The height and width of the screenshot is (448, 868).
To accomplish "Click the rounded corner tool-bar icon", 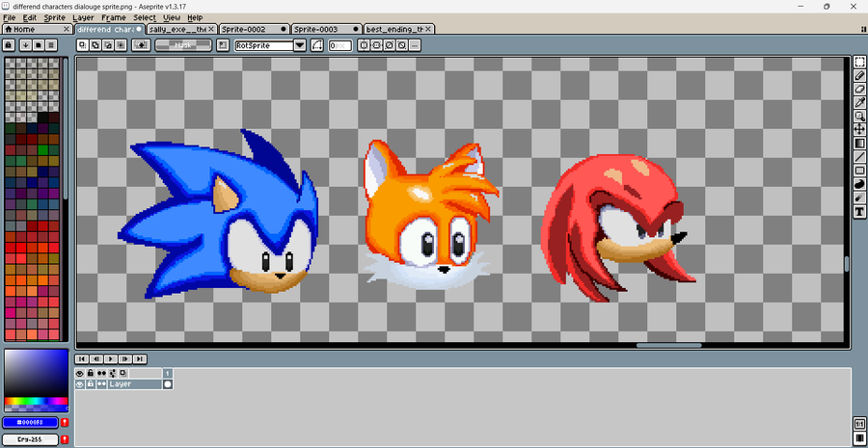I will click(x=316, y=45).
